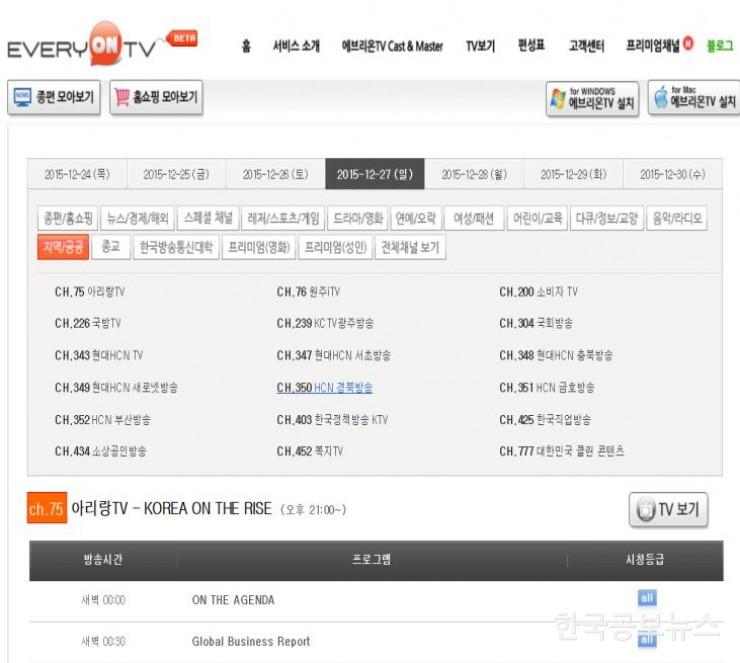The image size is (740, 663).
Task: Click Global Business Report program row
Action: pos(376,641)
